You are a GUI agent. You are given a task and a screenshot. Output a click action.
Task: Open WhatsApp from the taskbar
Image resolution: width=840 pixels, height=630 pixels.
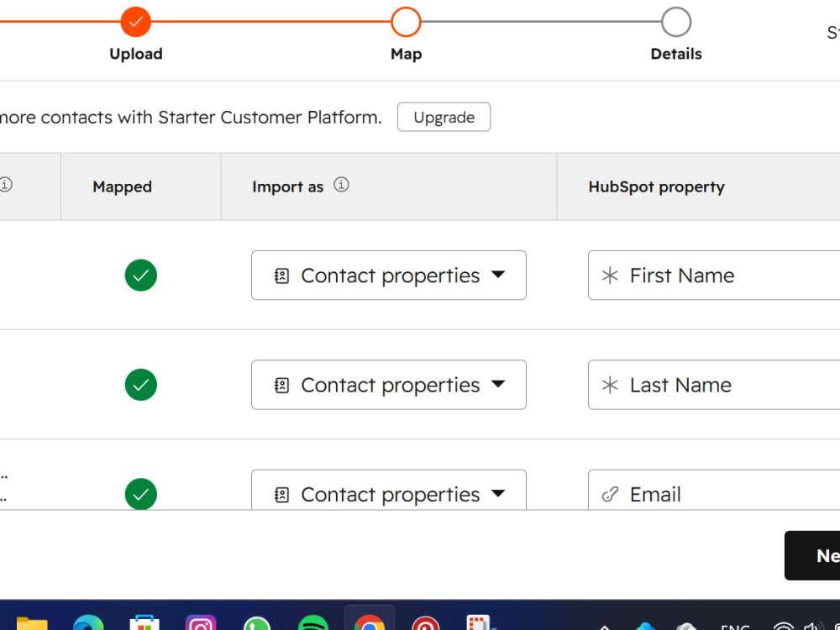pos(257,623)
